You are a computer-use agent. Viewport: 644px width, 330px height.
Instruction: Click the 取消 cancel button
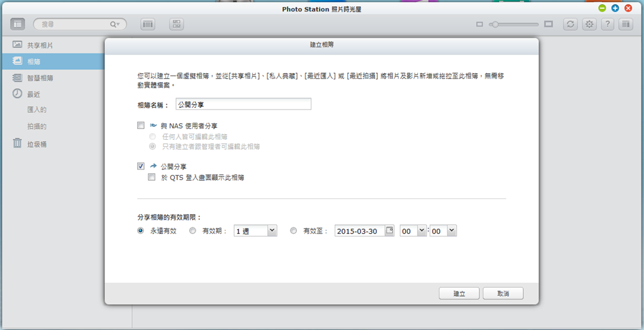(503, 293)
